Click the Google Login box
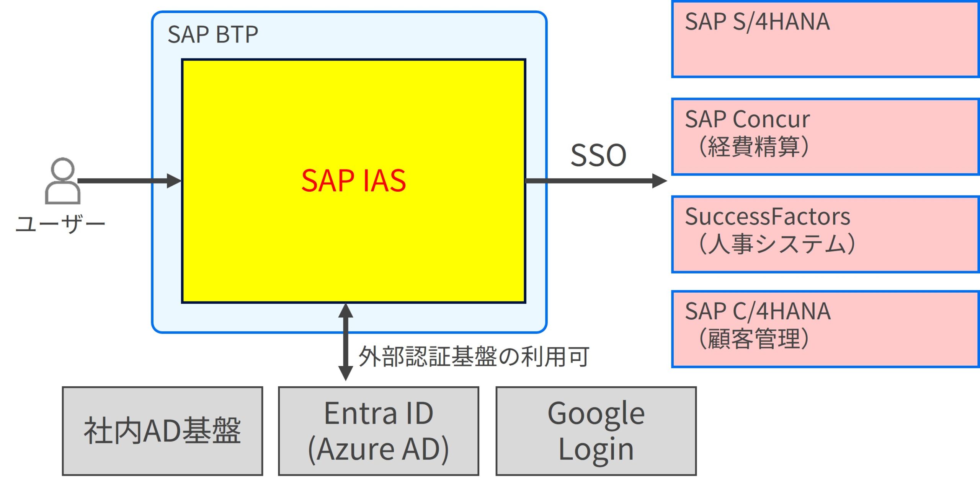This screenshot has height=485, width=980. click(x=596, y=431)
